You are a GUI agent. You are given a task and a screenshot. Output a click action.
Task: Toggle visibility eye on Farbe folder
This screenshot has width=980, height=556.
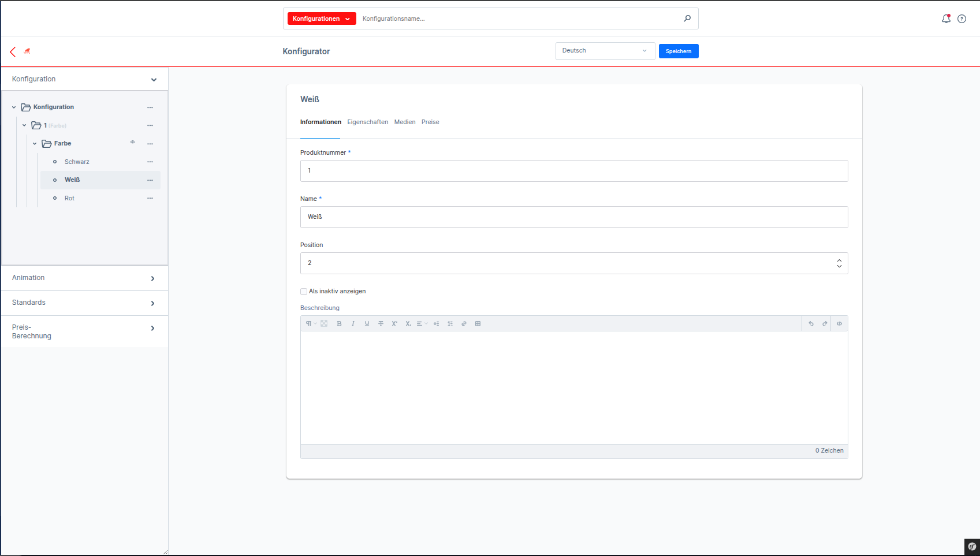coord(132,142)
